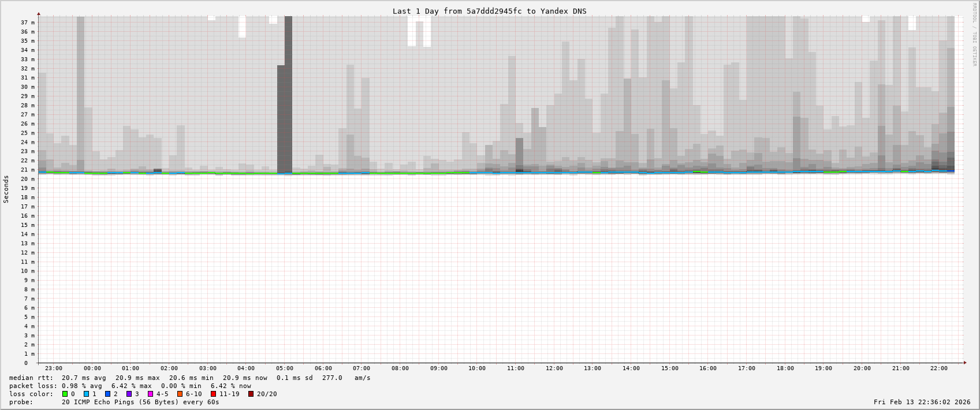Select the dark blue loss swatch for 2
Viewport: 980px width, 410px height.
tap(107, 394)
